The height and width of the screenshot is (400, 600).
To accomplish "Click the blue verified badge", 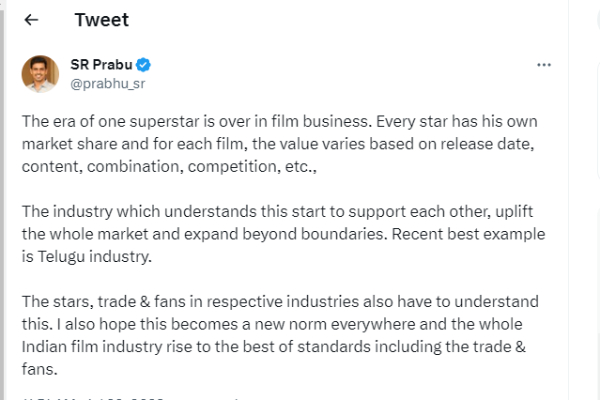I will [x=144, y=65].
